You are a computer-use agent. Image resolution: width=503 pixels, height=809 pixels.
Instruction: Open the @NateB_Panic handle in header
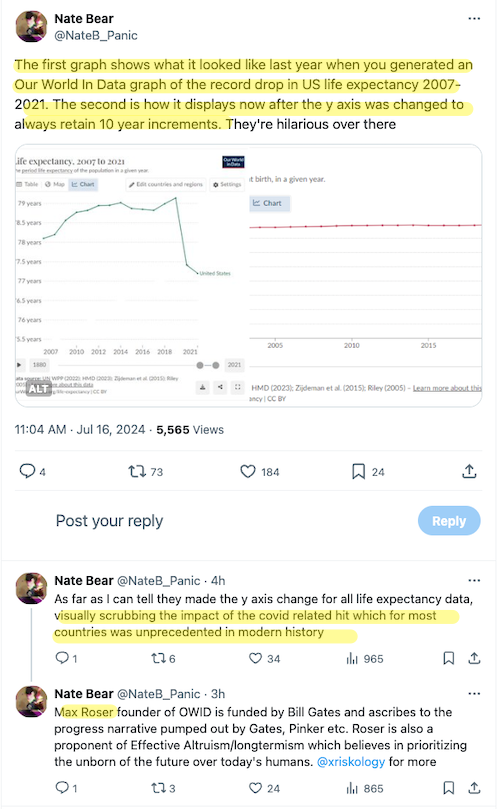tap(96, 36)
